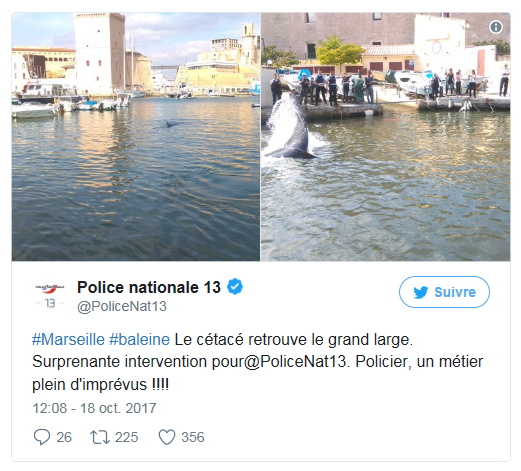Image resolution: width=521 pixels, height=471 pixels.
Task: Like the tweet with the heart icon
Action: (x=167, y=437)
